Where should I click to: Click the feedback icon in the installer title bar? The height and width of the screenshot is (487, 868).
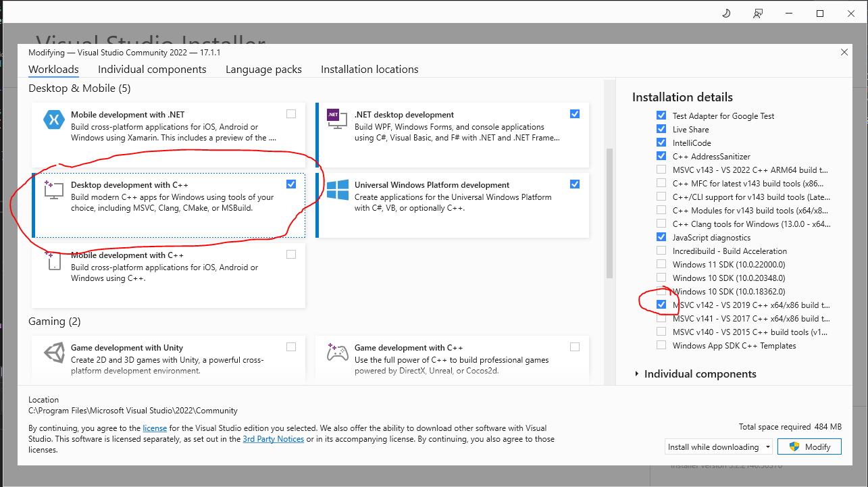(x=758, y=14)
